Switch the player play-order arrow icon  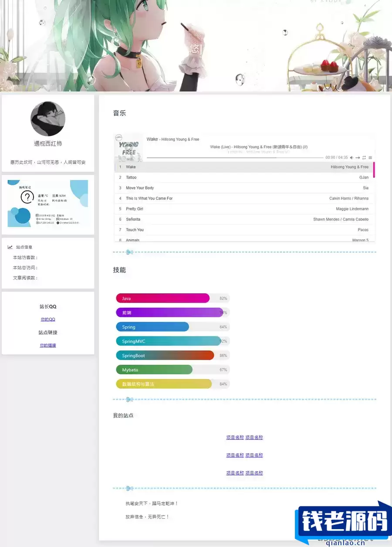[x=358, y=157]
